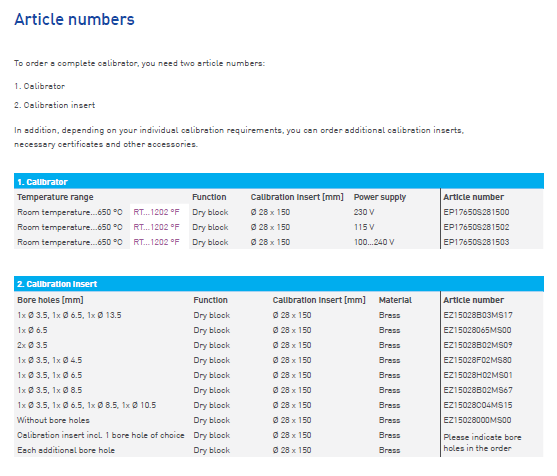The height and width of the screenshot is (476, 557).
Task: Select article number EZ15028065MS00
Action: click(477, 330)
